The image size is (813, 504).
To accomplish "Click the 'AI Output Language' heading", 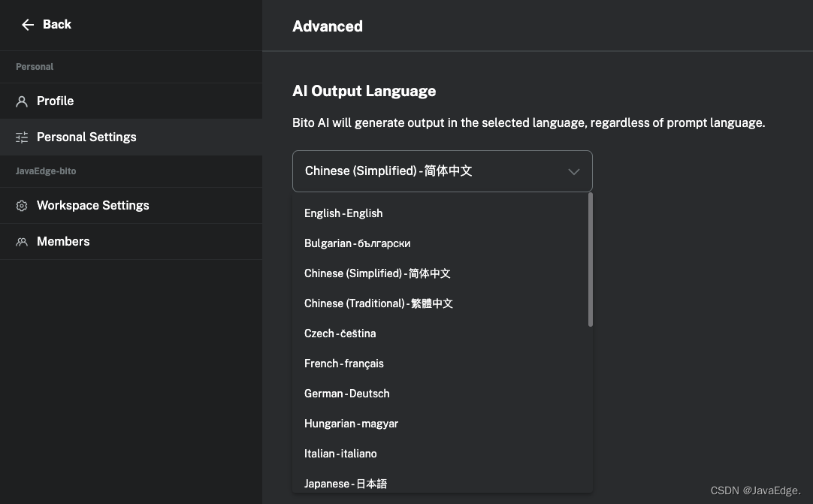I will (x=364, y=91).
